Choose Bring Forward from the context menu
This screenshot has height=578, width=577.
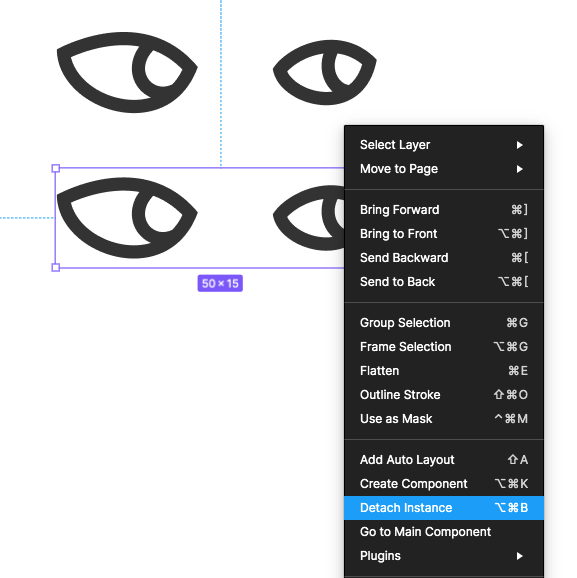coord(444,210)
